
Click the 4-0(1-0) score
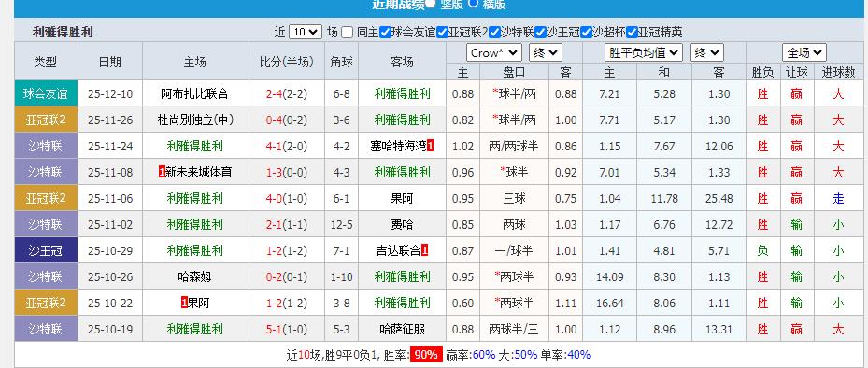286,199
